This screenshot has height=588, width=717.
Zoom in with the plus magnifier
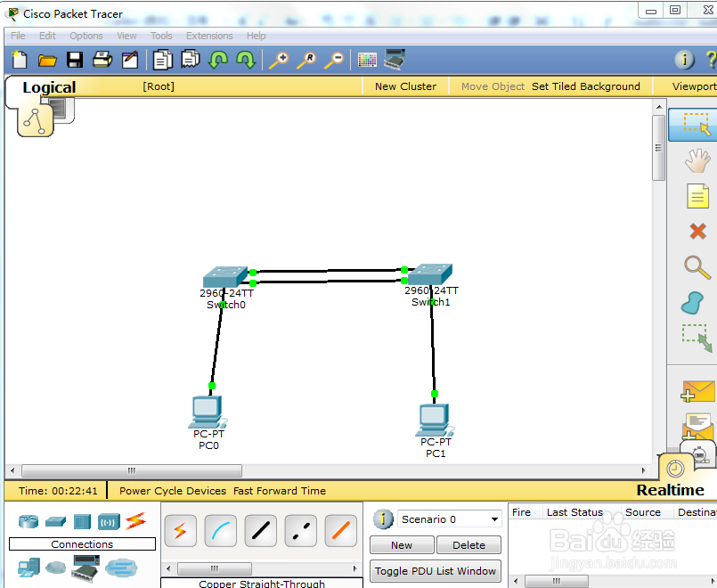pyautogui.click(x=279, y=60)
